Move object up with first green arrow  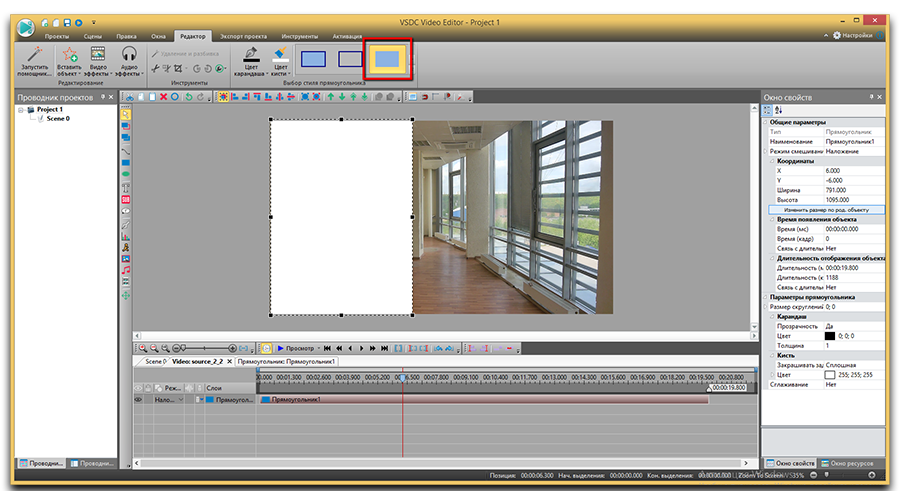[331, 97]
